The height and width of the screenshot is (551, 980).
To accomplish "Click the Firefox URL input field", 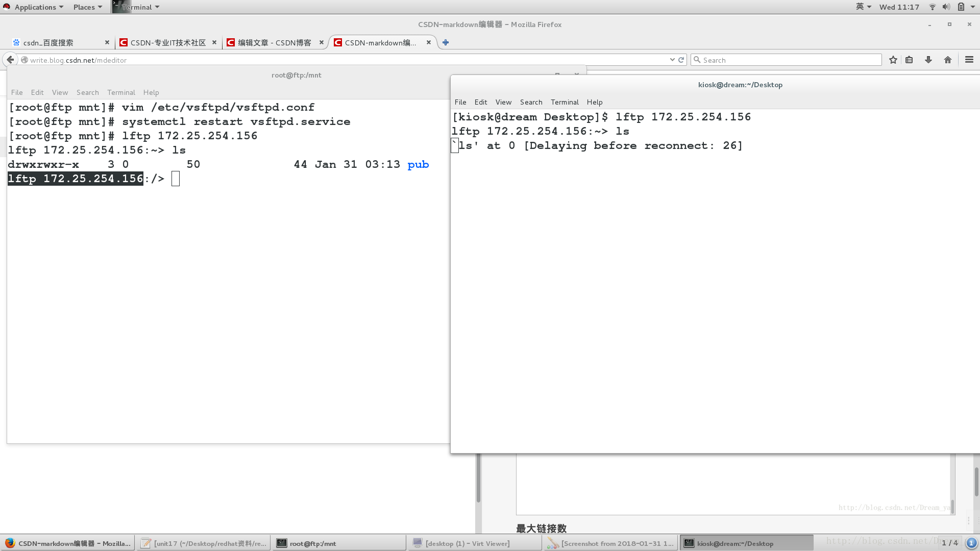I will (347, 60).
